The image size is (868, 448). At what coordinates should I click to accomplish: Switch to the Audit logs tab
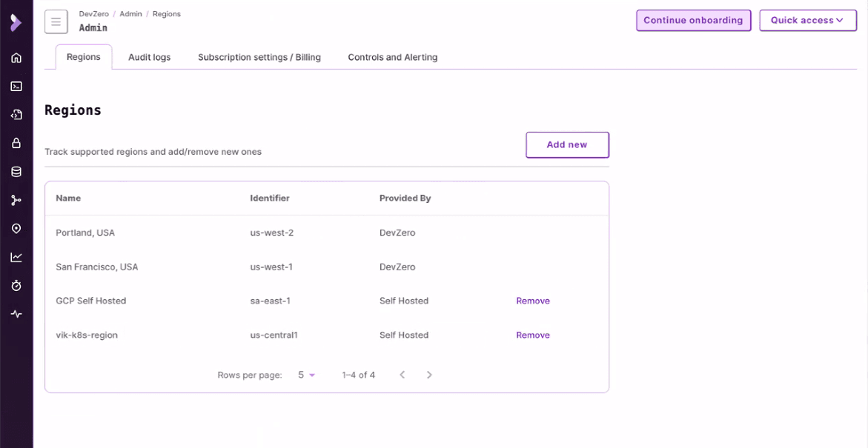149,57
